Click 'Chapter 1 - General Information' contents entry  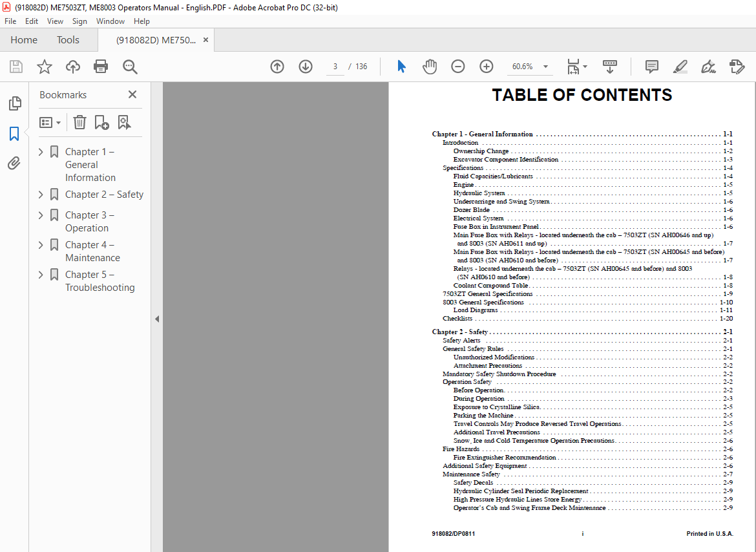coord(582,134)
